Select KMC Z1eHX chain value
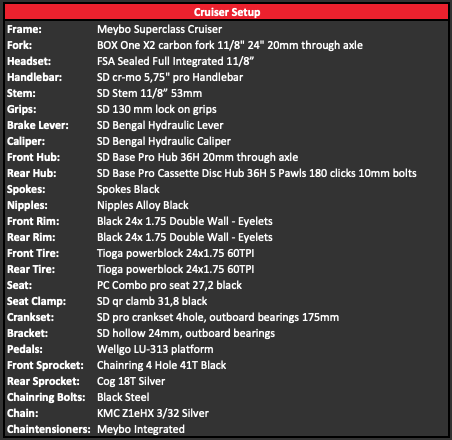This screenshot has height=440, width=452. [153, 413]
